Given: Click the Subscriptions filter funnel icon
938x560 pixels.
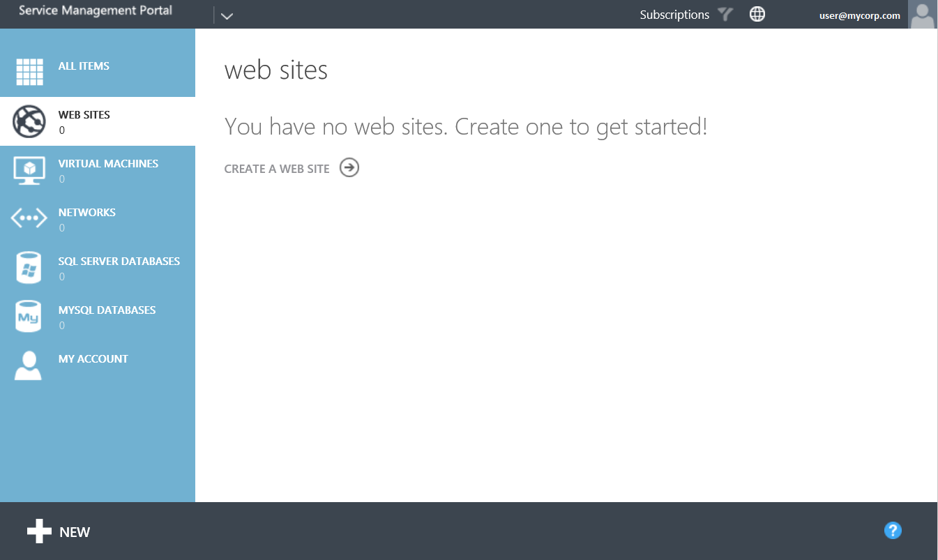Looking at the screenshot, I should 726,14.
